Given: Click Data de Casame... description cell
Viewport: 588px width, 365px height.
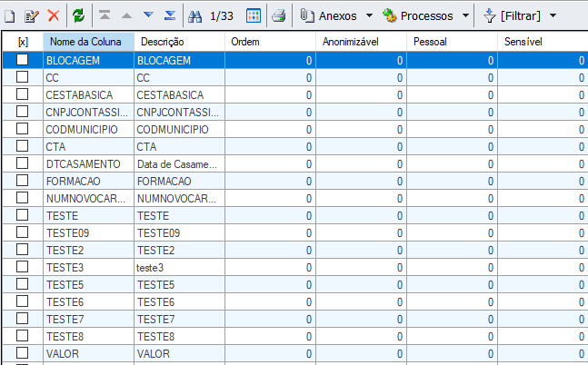Looking at the screenshot, I should tap(179, 163).
